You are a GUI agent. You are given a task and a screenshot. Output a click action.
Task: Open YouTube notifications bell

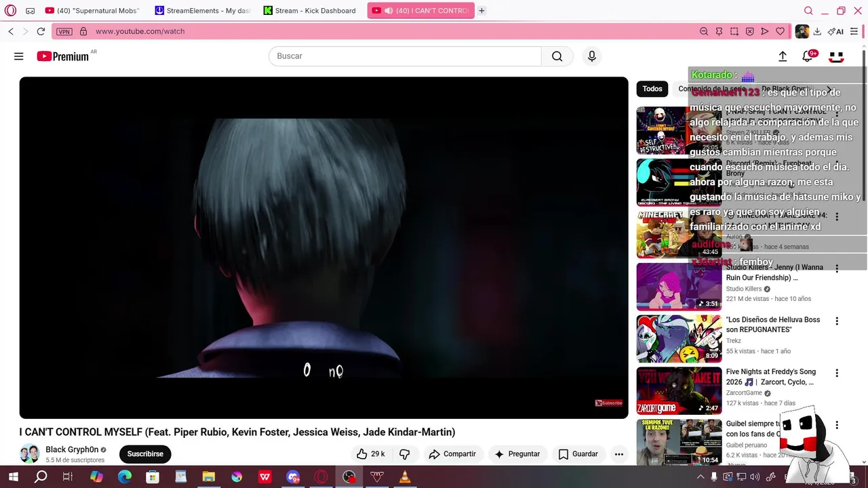pyautogui.click(x=808, y=56)
